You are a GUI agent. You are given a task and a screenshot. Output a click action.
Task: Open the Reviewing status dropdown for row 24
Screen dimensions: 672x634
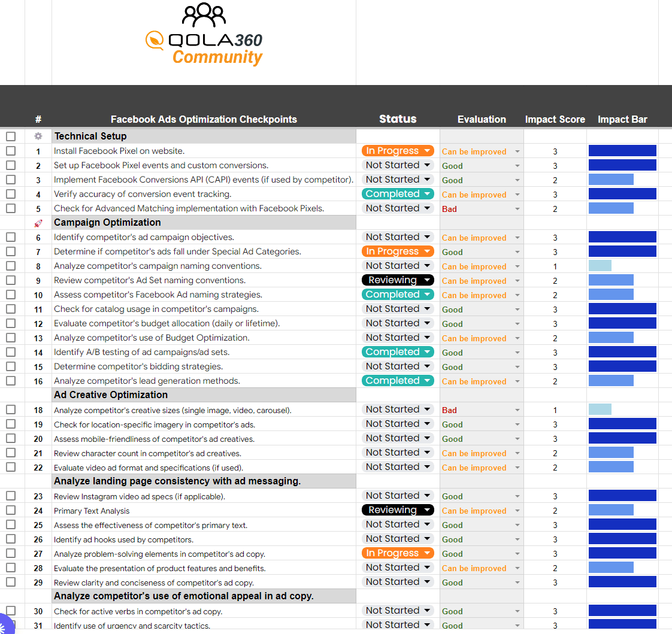point(398,509)
